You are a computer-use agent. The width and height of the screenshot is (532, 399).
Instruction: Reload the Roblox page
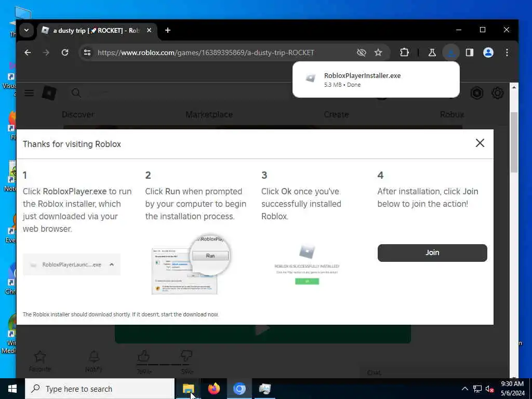65,52
